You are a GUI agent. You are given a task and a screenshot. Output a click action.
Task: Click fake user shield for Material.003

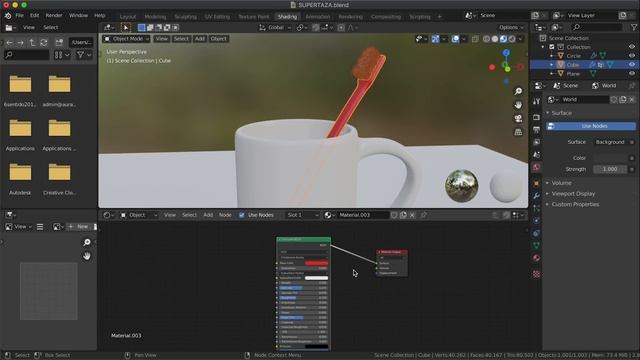(394, 215)
